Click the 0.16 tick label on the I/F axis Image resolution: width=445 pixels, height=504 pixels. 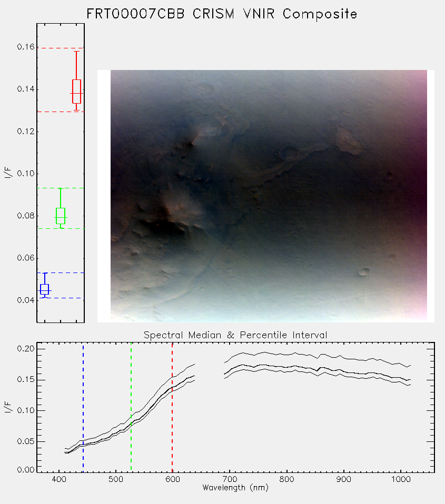click(x=26, y=47)
